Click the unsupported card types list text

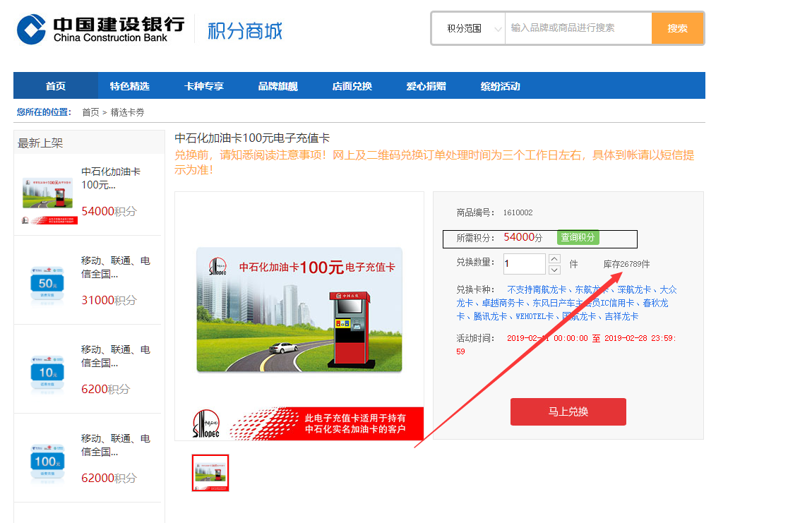566,303
